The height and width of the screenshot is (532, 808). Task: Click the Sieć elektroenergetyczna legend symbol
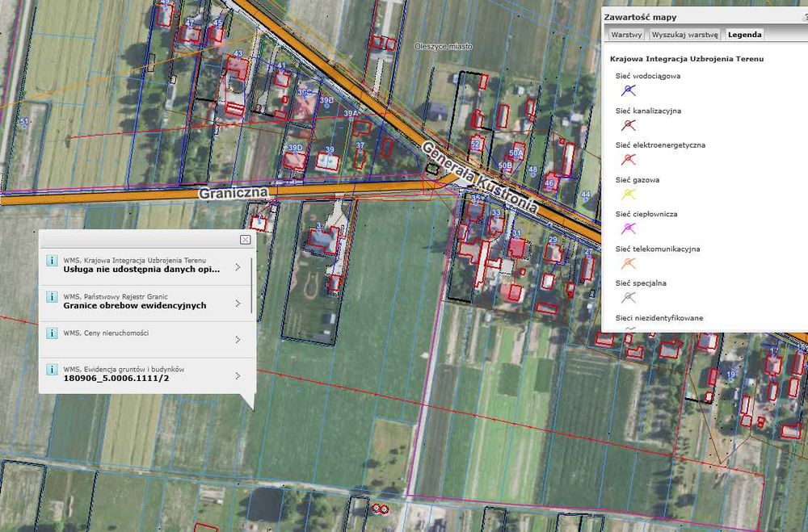[x=628, y=160]
